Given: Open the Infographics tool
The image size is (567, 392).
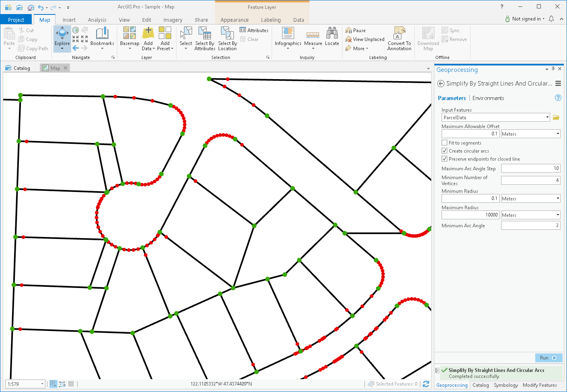Looking at the screenshot, I should pos(288,38).
